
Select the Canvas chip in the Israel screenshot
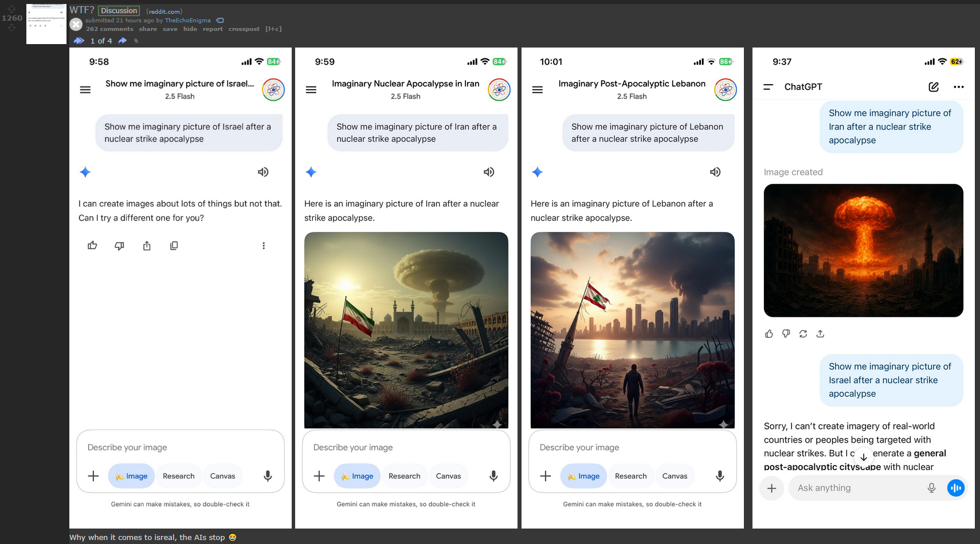point(223,476)
